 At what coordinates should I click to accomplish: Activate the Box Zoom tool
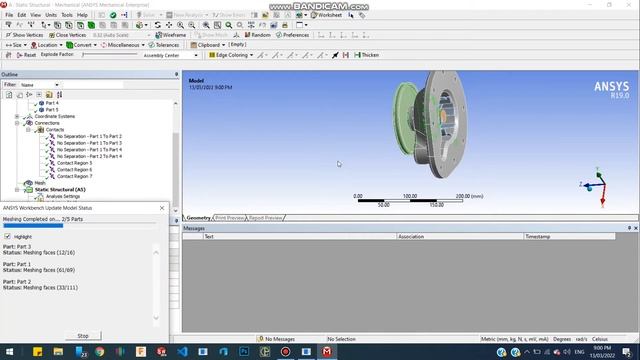[191, 25]
